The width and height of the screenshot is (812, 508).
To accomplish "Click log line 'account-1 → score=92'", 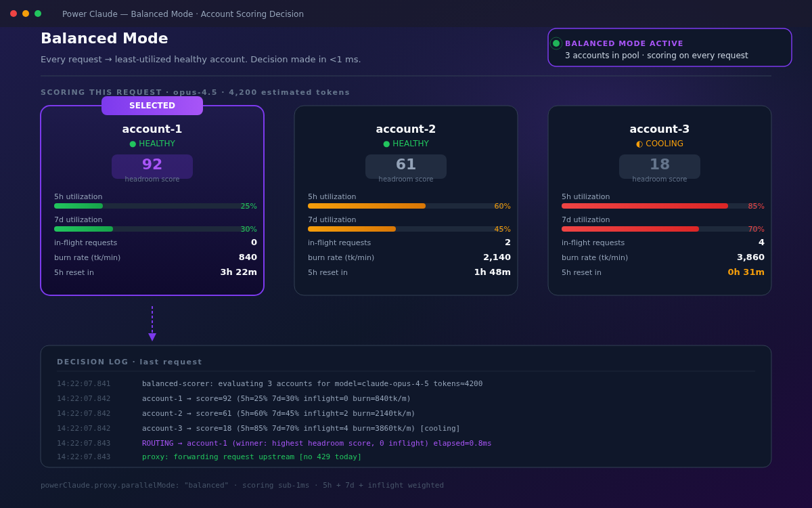I will (276, 398).
